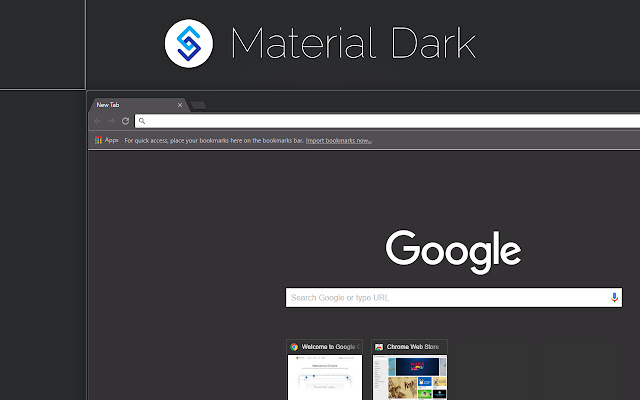Image resolution: width=640 pixels, height=400 pixels.
Task: Click the bookmarks bar hint text
Action: 214,140
